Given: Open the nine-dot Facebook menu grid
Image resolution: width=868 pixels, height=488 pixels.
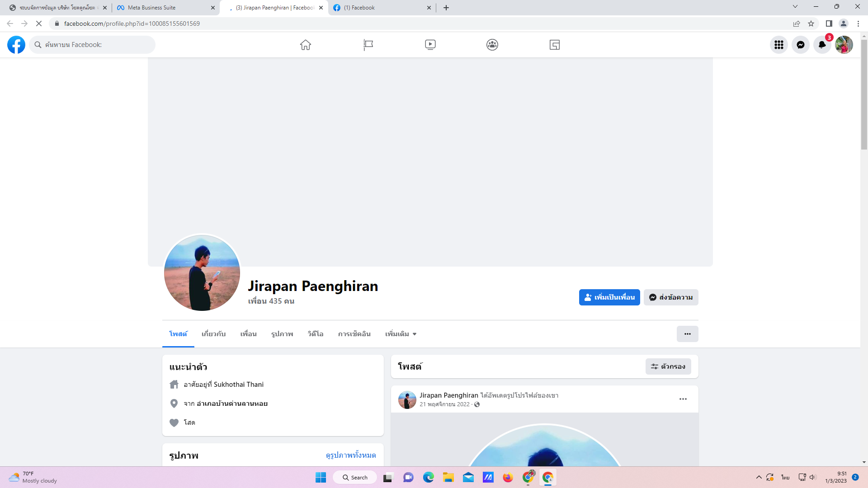Looking at the screenshot, I should click(x=778, y=45).
